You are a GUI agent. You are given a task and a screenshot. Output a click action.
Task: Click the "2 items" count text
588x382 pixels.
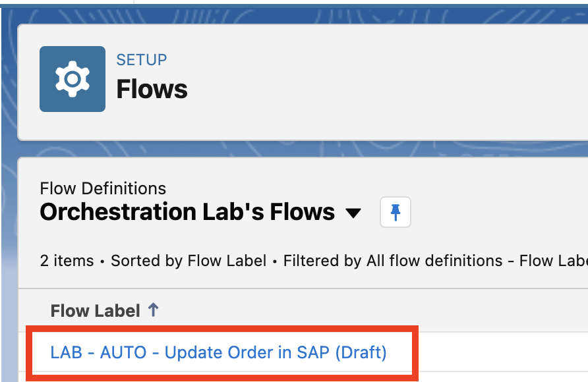pos(67,261)
